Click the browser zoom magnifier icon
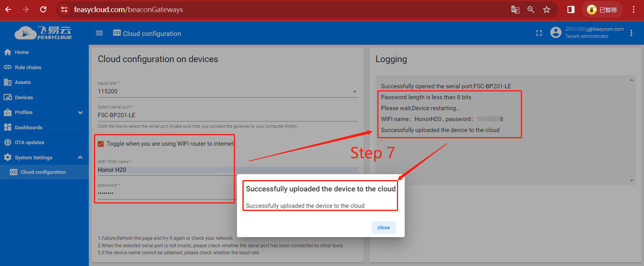Viewport: 644px width, 266px height. pos(531,10)
